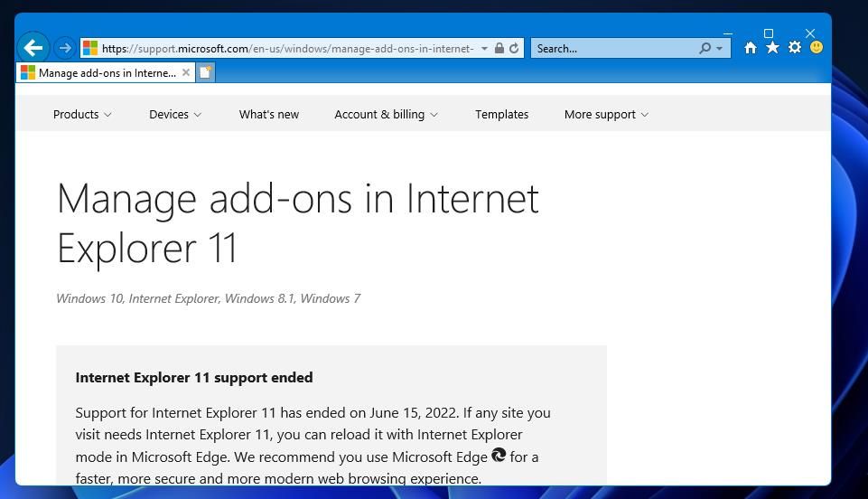Click the address bar URL text
868x499 pixels.
(x=288, y=49)
